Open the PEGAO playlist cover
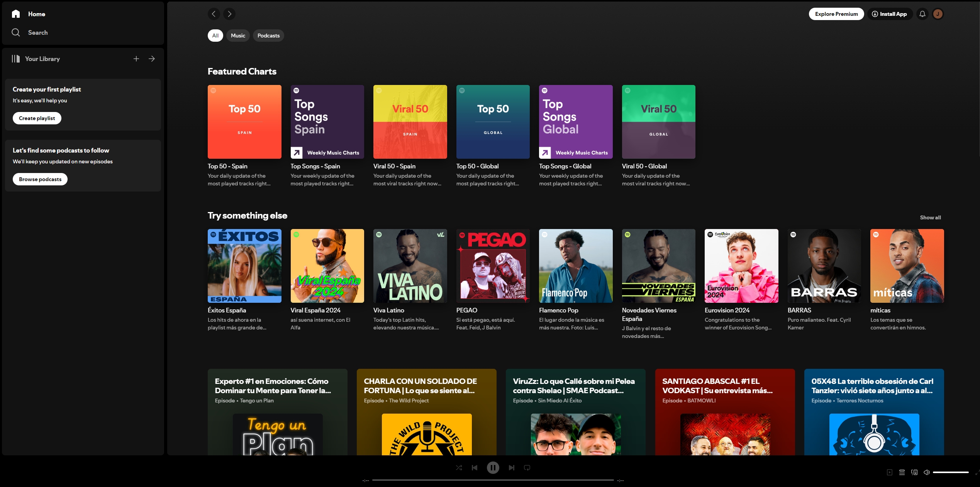Viewport: 980px width, 487px height. [x=493, y=266]
